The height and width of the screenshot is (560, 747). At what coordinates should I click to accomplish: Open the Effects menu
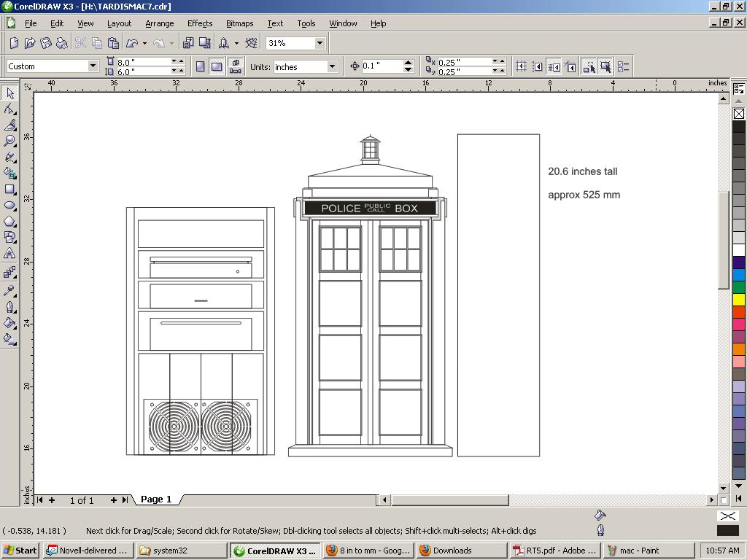[200, 23]
